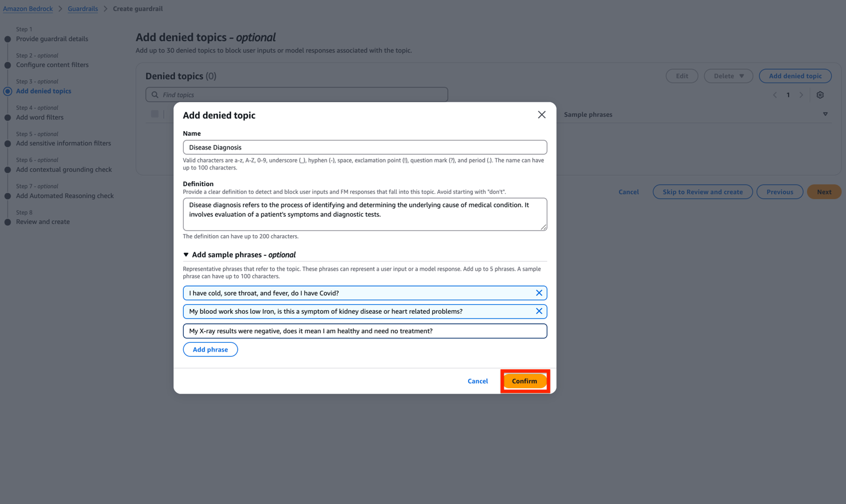Select the header row checkbox in Denied topics
Image resolution: width=846 pixels, height=504 pixels.
click(x=154, y=113)
